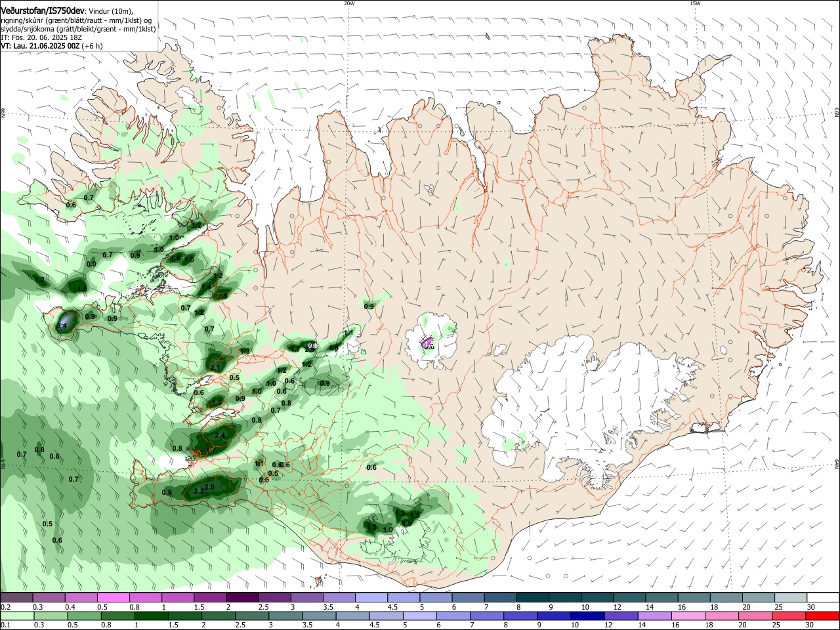Click the 64N latitude label on the left edge
Screen dimensions: 840x630
pyautogui.click(x=3, y=464)
